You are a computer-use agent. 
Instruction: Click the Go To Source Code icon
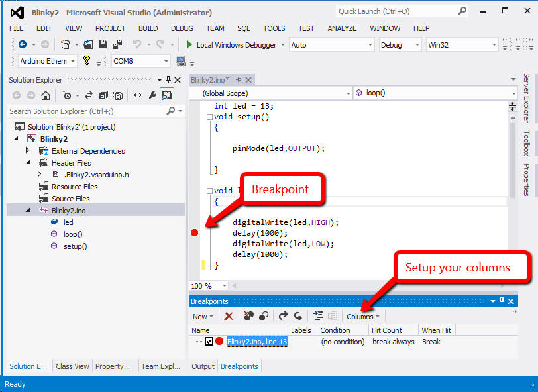[318, 316]
